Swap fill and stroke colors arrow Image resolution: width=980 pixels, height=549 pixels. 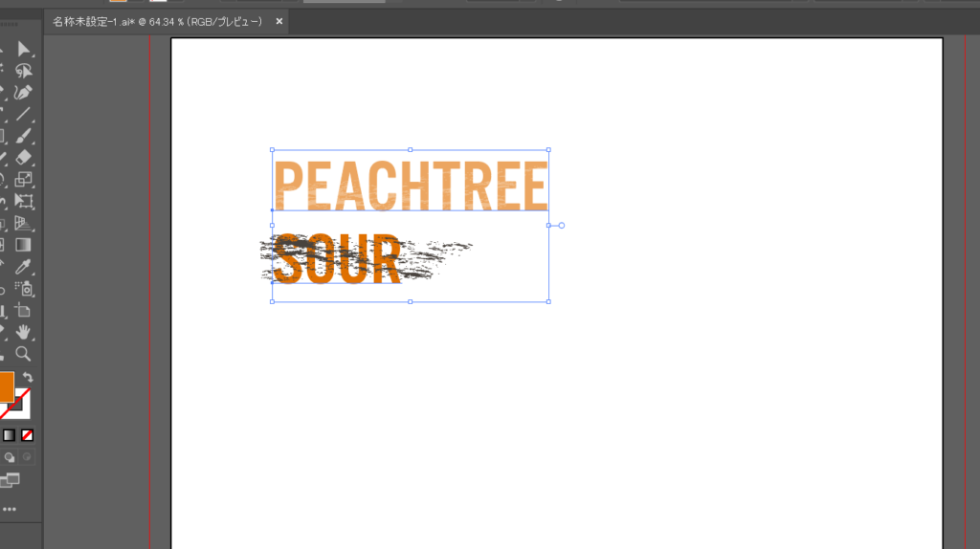(28, 377)
